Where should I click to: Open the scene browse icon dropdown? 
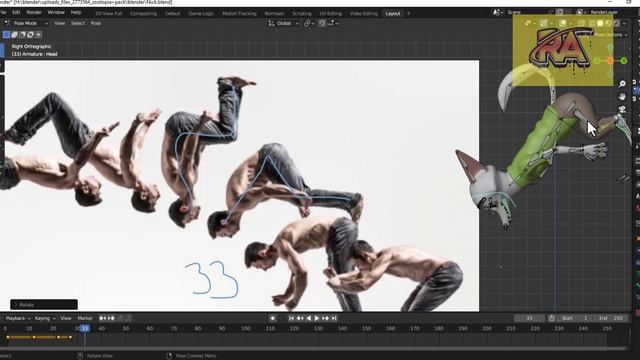pyautogui.click(x=498, y=13)
